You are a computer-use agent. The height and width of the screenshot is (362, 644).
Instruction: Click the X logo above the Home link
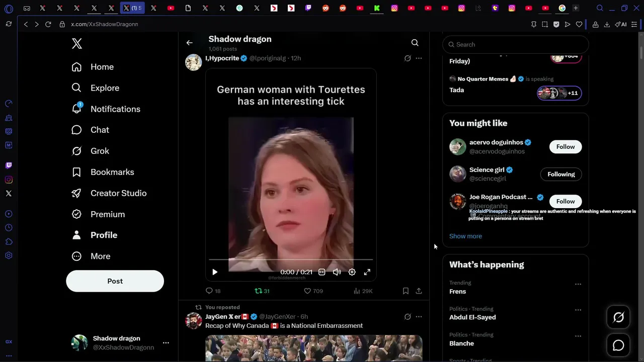coord(76,44)
